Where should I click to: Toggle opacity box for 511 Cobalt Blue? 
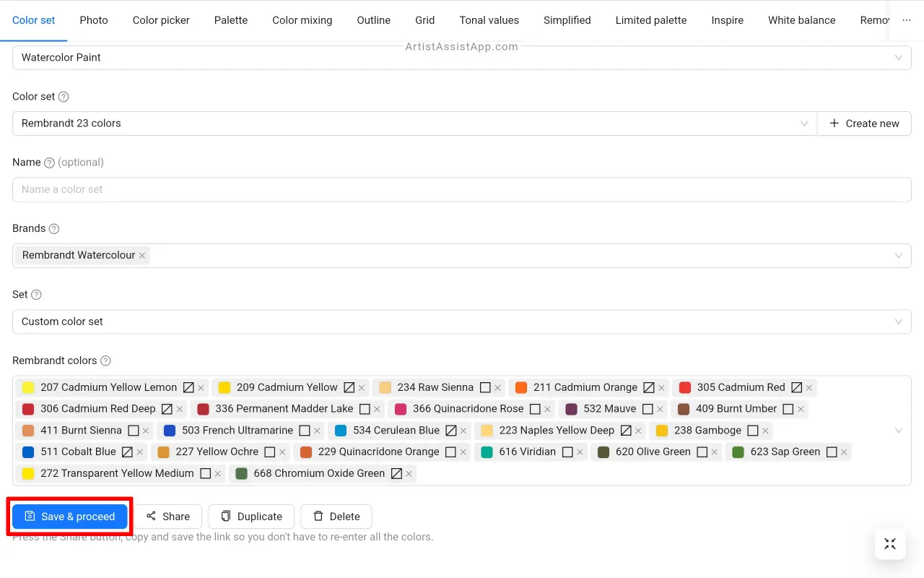click(127, 452)
